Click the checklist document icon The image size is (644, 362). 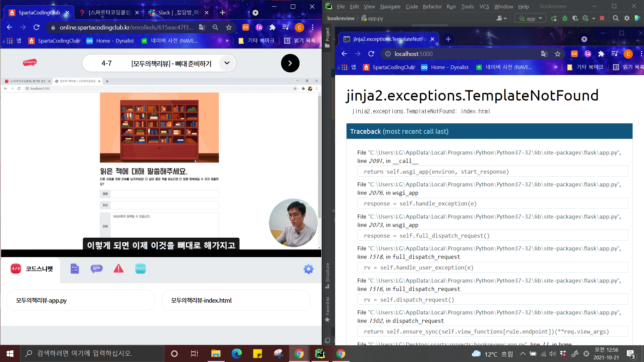coord(74,268)
